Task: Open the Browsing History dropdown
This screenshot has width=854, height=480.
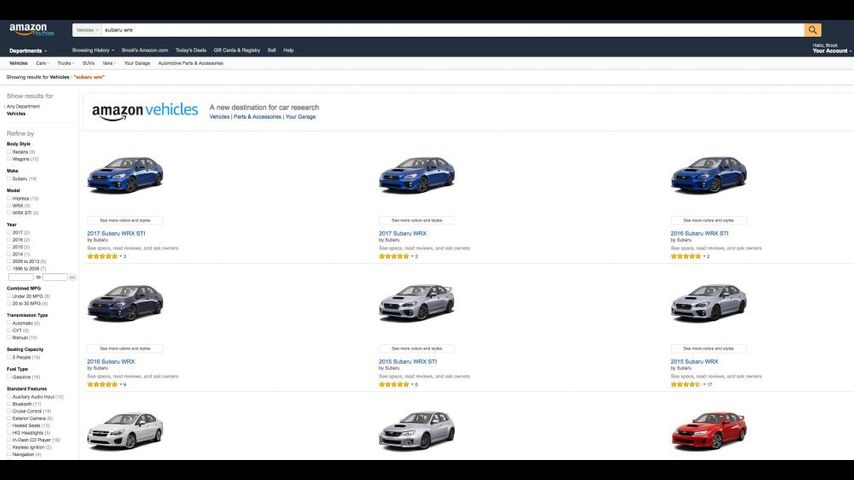Action: click(x=92, y=50)
